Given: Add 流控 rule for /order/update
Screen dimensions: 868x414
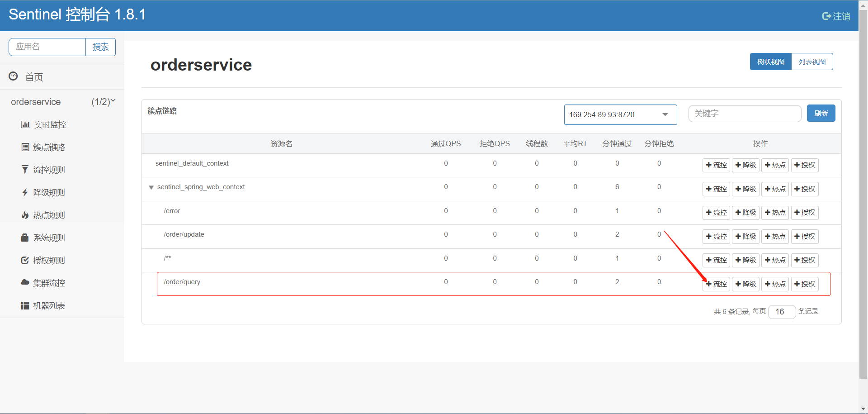Looking at the screenshot, I should 717,237.
